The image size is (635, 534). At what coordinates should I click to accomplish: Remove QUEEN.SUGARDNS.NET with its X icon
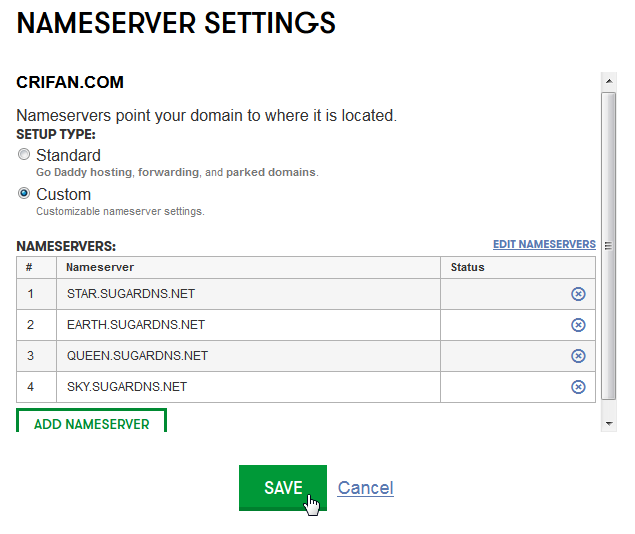coord(578,356)
